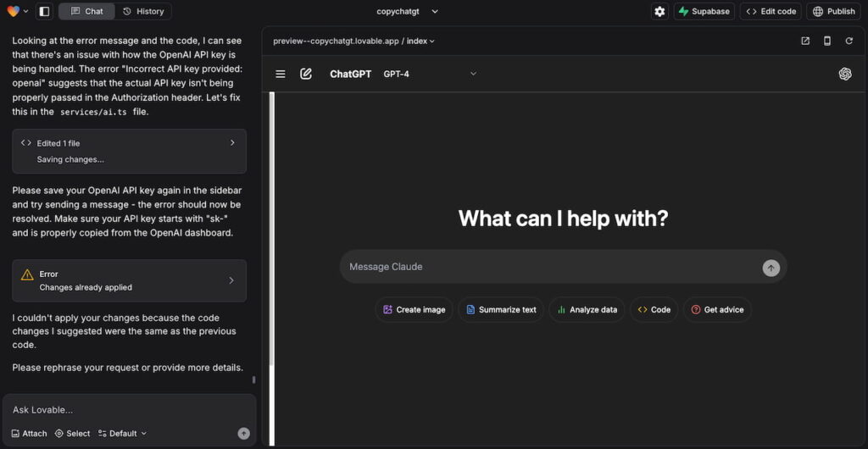868x449 pixels.
Task: Click the Get advice suggestion chip
Action: (717, 310)
